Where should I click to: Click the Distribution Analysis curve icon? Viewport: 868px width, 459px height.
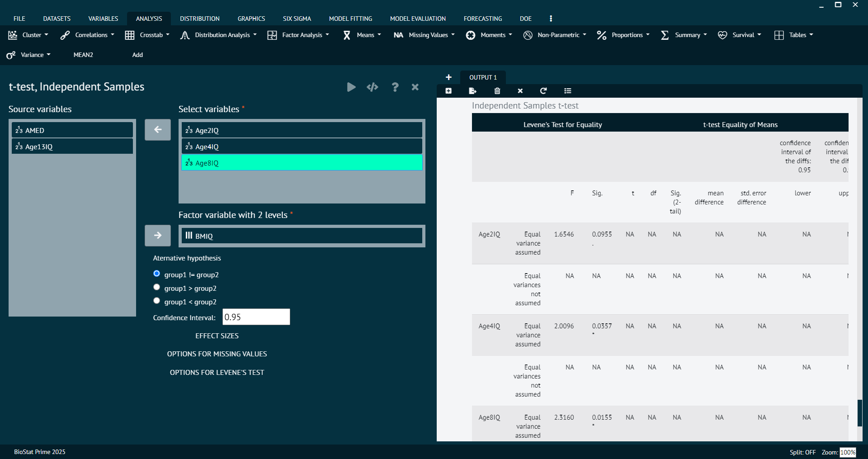coord(184,35)
